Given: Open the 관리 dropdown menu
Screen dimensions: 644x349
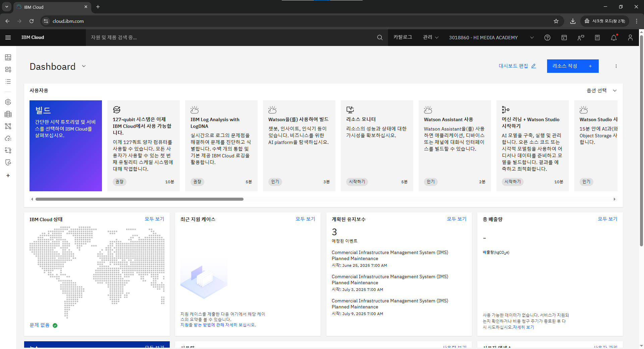Looking at the screenshot, I should tap(431, 38).
